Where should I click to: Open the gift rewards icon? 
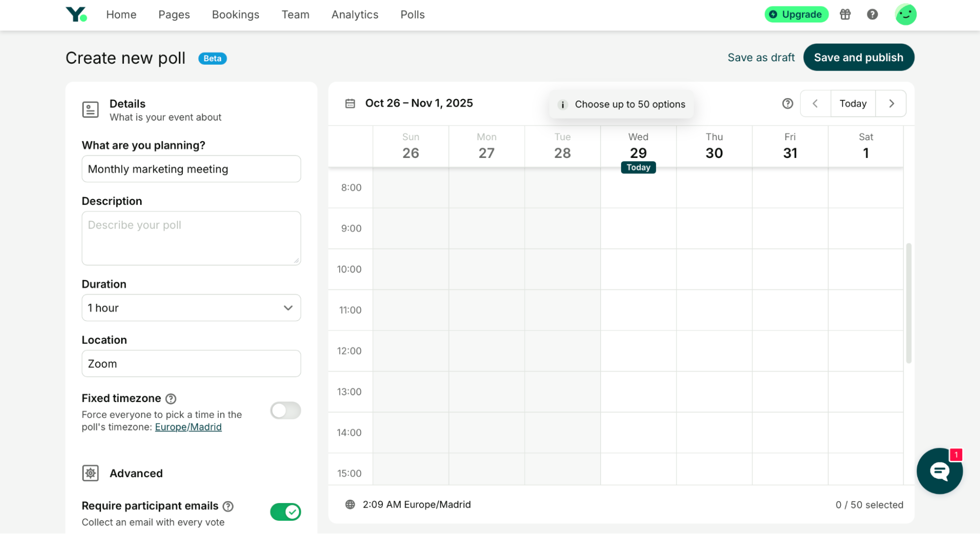tap(845, 14)
